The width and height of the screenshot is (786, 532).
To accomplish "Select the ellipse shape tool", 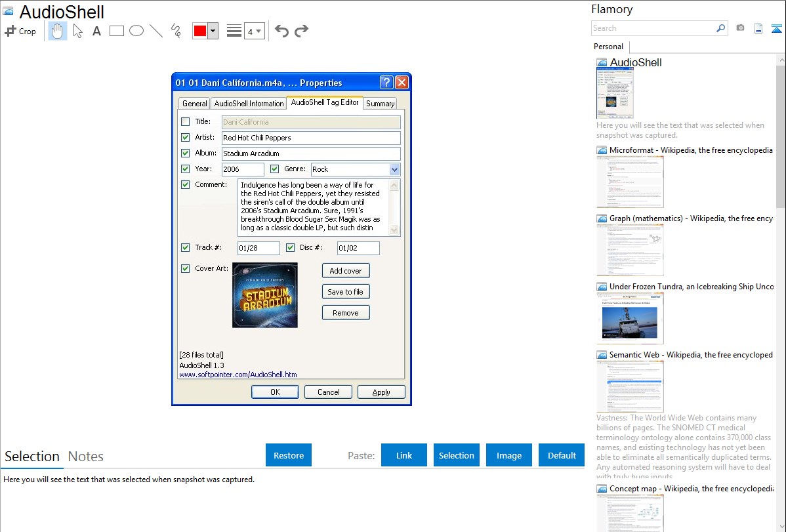I will [136, 31].
